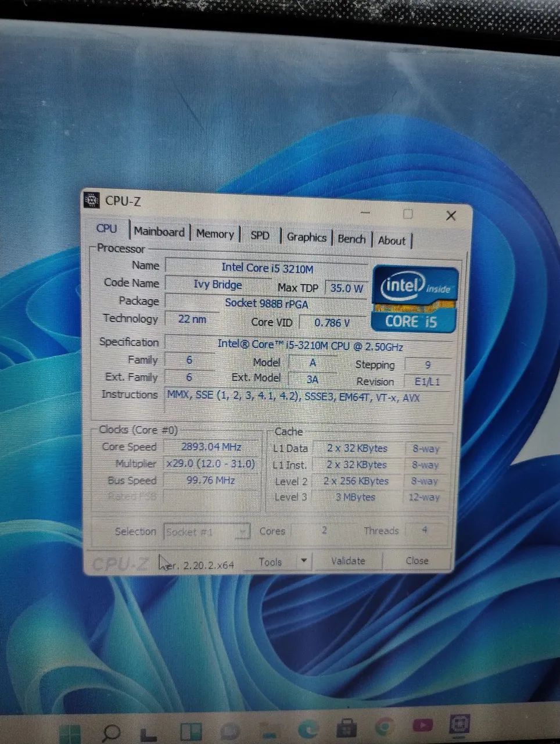Viewport: 560px width, 744px height.
Task: Click the Validate button
Action: [x=348, y=561]
